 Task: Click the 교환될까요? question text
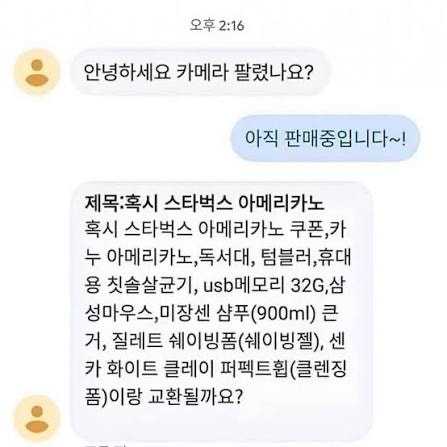194,397
